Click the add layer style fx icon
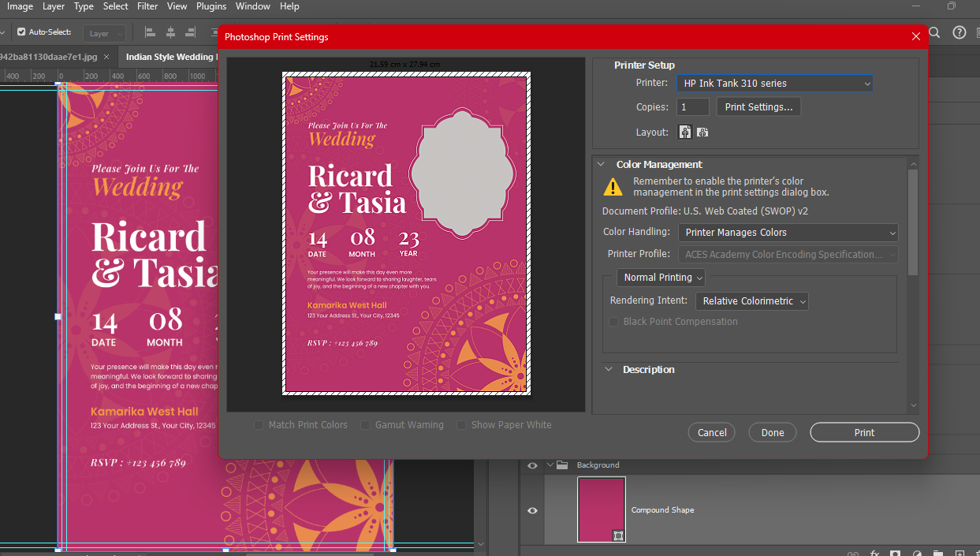The height and width of the screenshot is (556, 980). (874, 554)
